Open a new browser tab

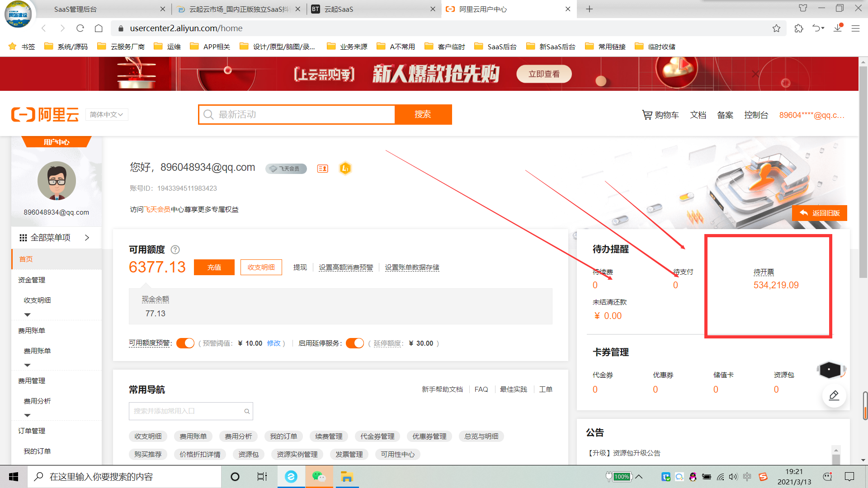coord(590,9)
